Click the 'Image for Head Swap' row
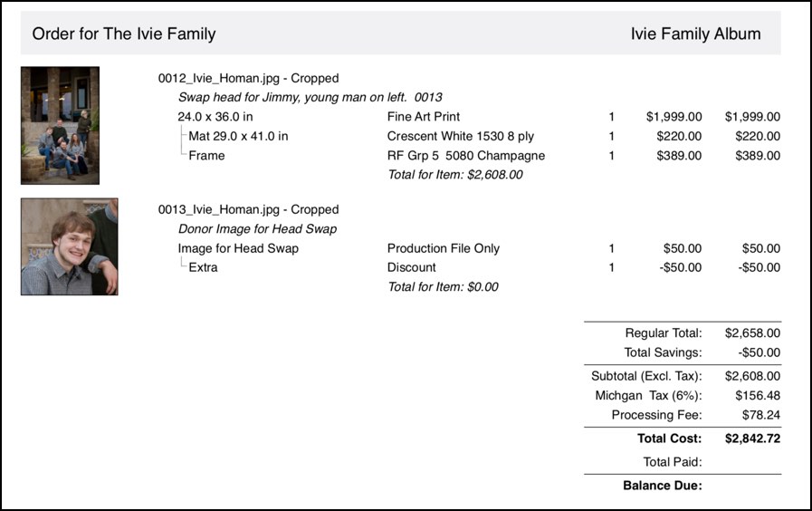 238,248
